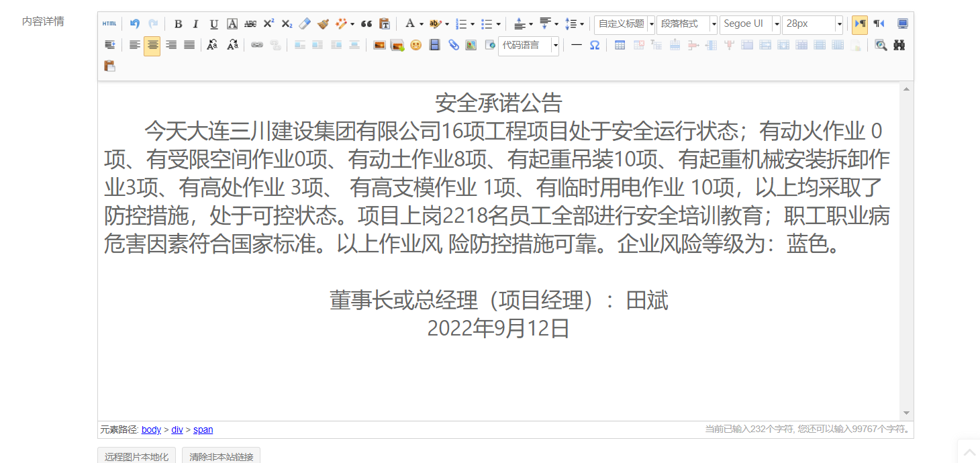Click the Word image paste icon on third row

click(109, 66)
